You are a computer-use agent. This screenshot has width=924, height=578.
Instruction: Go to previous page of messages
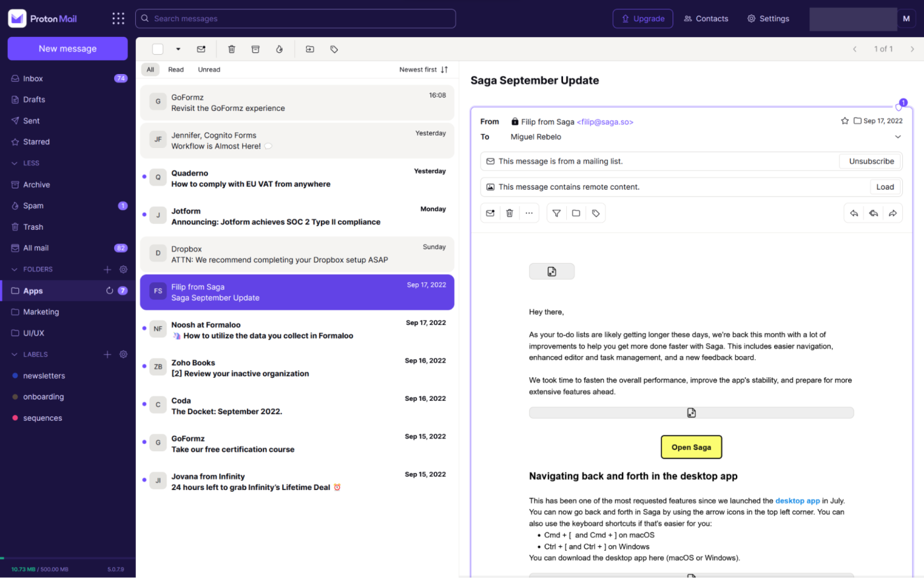tap(855, 49)
